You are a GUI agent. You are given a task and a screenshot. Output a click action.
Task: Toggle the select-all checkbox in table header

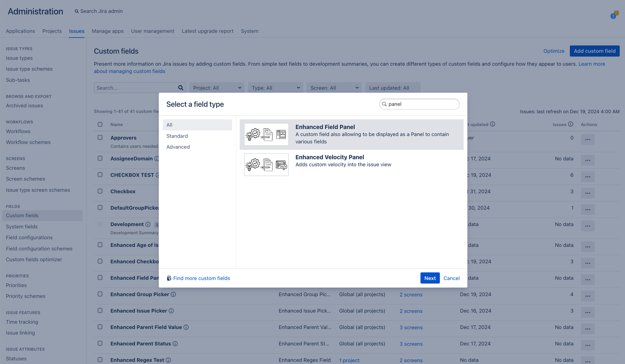click(100, 124)
